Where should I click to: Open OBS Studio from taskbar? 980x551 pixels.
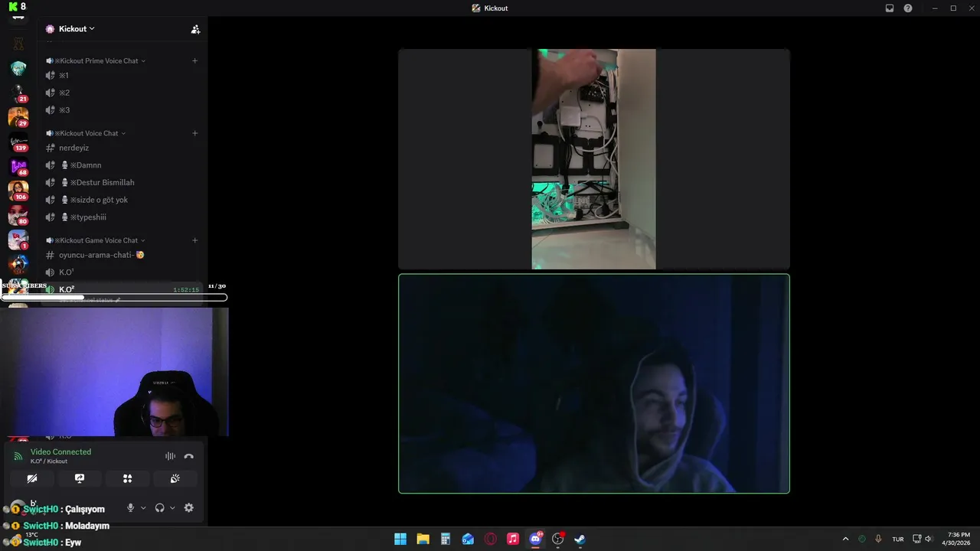pos(558,539)
